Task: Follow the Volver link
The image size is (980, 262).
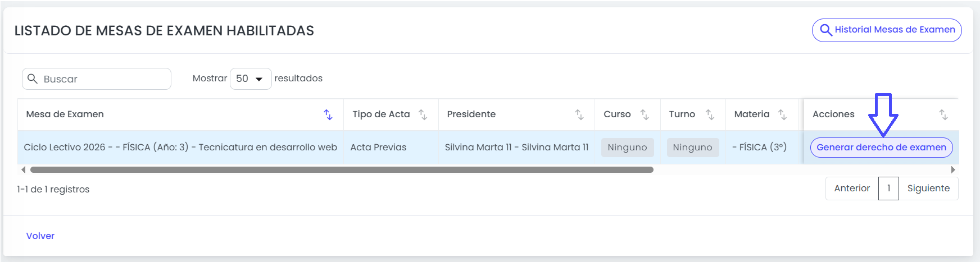Action: click(40, 236)
